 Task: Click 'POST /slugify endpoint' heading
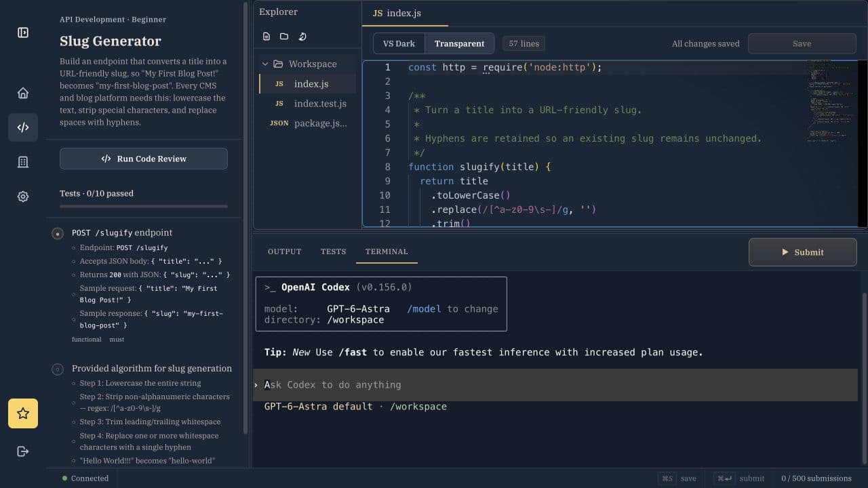point(122,232)
